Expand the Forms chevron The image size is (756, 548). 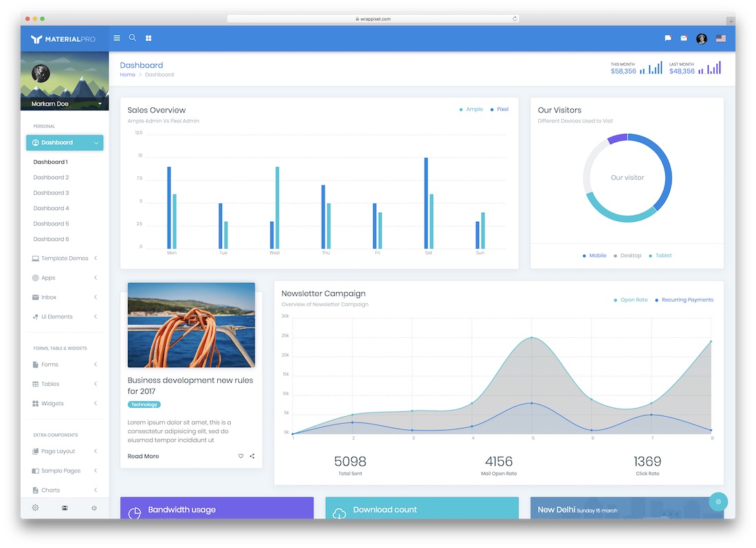click(x=96, y=365)
